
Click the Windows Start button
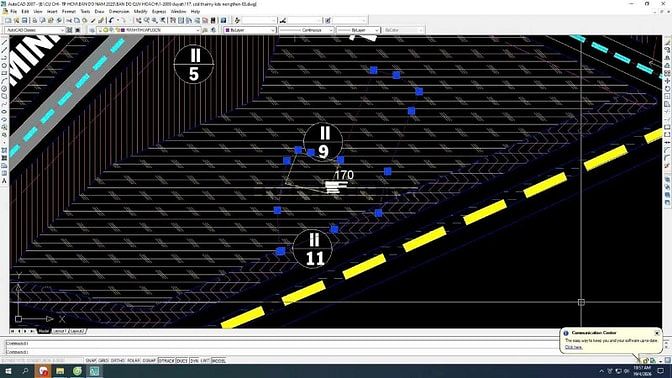click(x=8, y=371)
